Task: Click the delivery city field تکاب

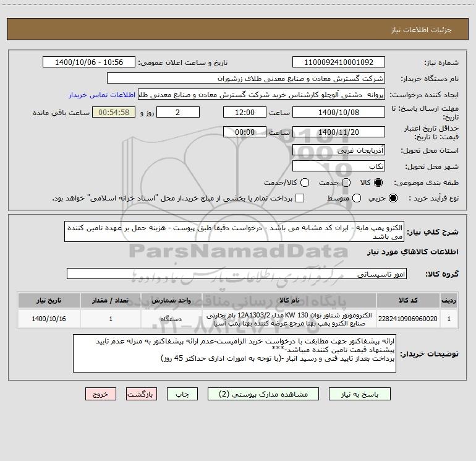Action: (x=339, y=166)
